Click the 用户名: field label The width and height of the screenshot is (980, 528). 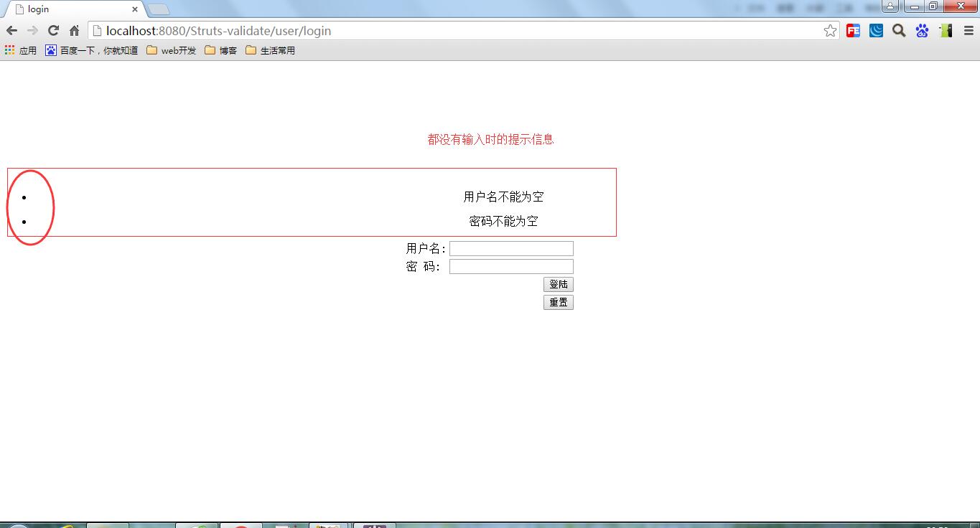tap(426, 248)
